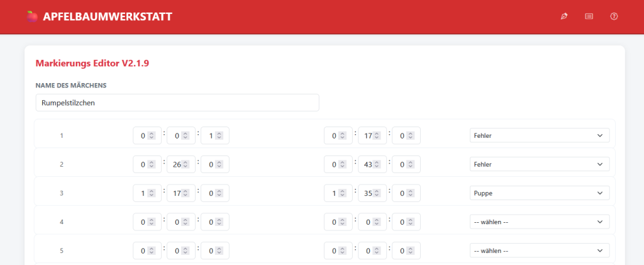Click the pen nib icon in header
644x265 pixels.
click(x=564, y=16)
